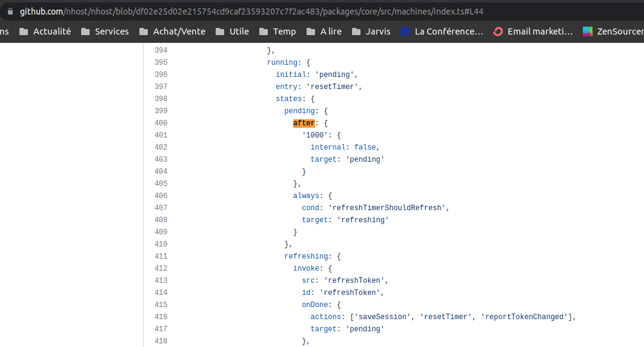The width and height of the screenshot is (644, 347).
Task: Open the Achat/Vente bookmarks folder
Action: coord(173,31)
